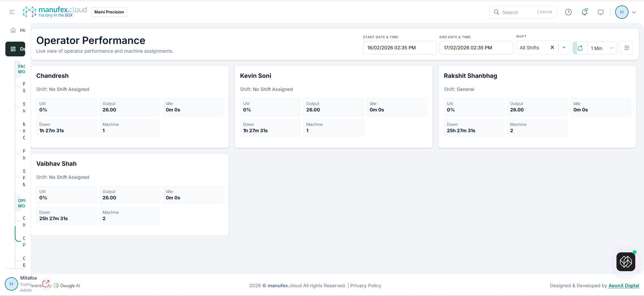Image resolution: width=644 pixels, height=296 pixels.
Task: Click the Maini Precision company button
Action: pyautogui.click(x=109, y=12)
